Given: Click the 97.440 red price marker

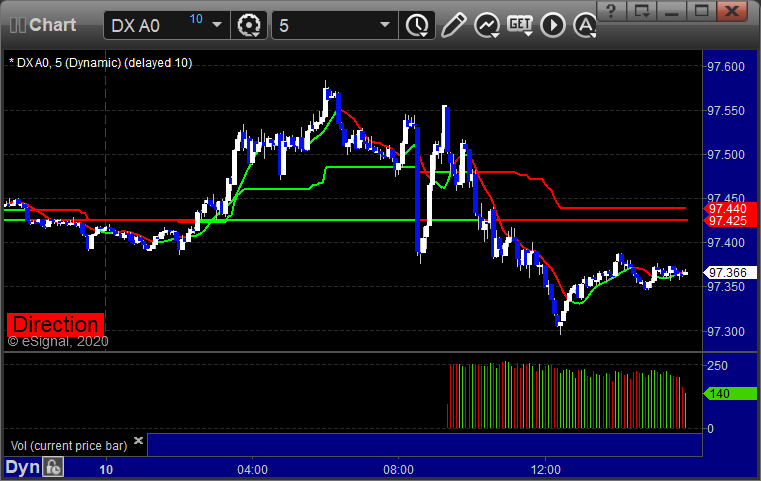Looking at the screenshot, I should (x=730, y=209).
